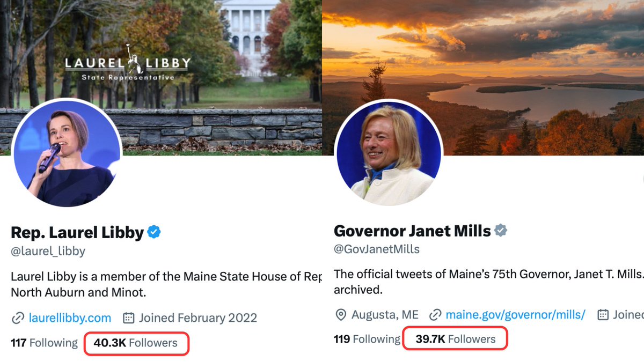
Task: Click the calendar icon on Mills' profile
Action: coord(603,315)
